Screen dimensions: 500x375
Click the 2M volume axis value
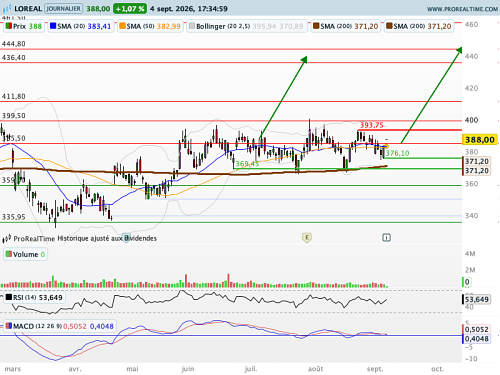tap(470, 270)
